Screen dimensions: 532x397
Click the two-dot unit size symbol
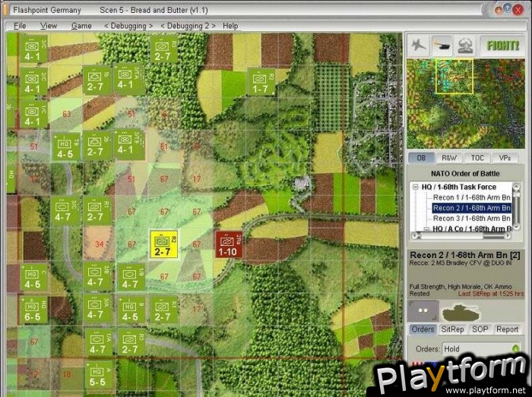[x=423, y=310]
